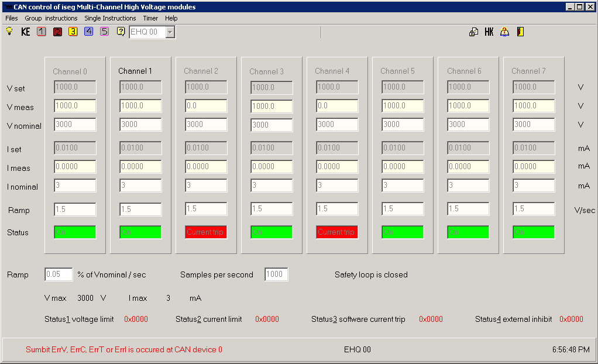
Task: Click the V meas field of Channel 7
Action: pyautogui.click(x=534, y=106)
